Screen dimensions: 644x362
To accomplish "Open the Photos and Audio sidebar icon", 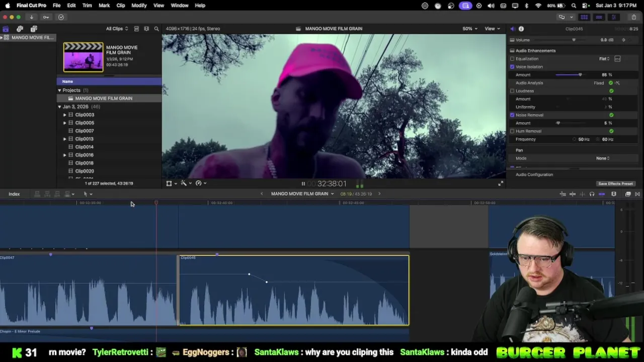I will (x=20, y=29).
